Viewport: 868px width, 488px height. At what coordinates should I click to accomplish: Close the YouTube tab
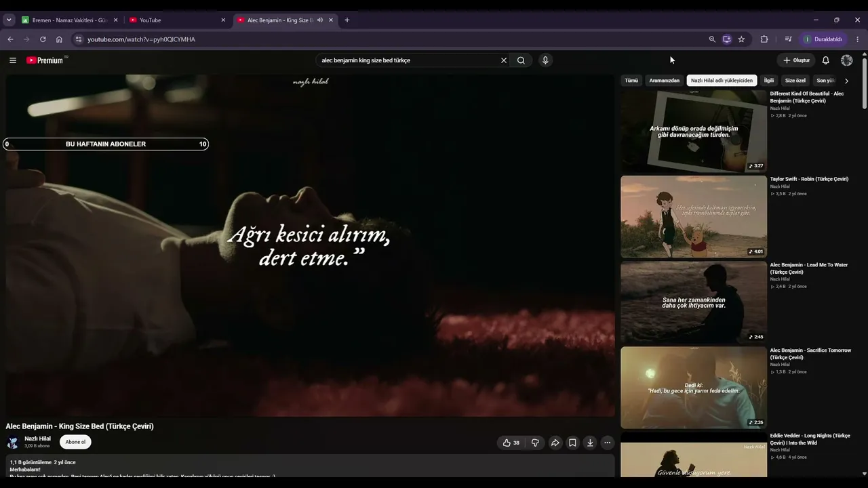(223, 20)
